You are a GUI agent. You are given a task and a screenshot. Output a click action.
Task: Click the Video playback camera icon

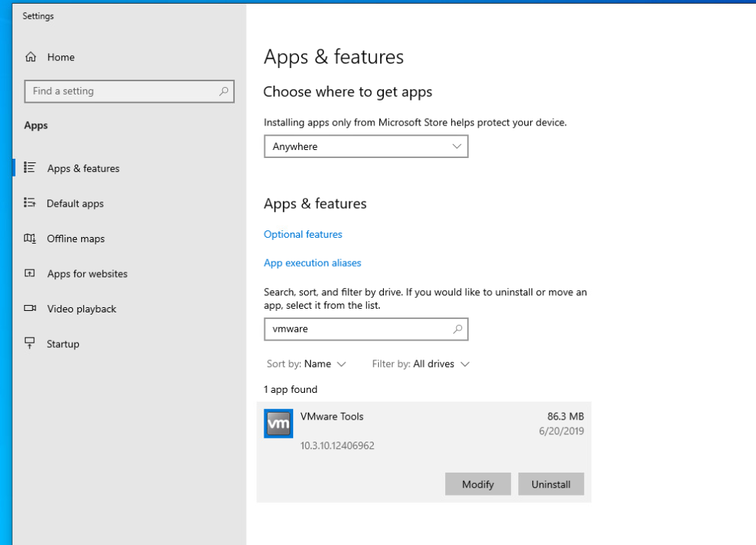[30, 308]
